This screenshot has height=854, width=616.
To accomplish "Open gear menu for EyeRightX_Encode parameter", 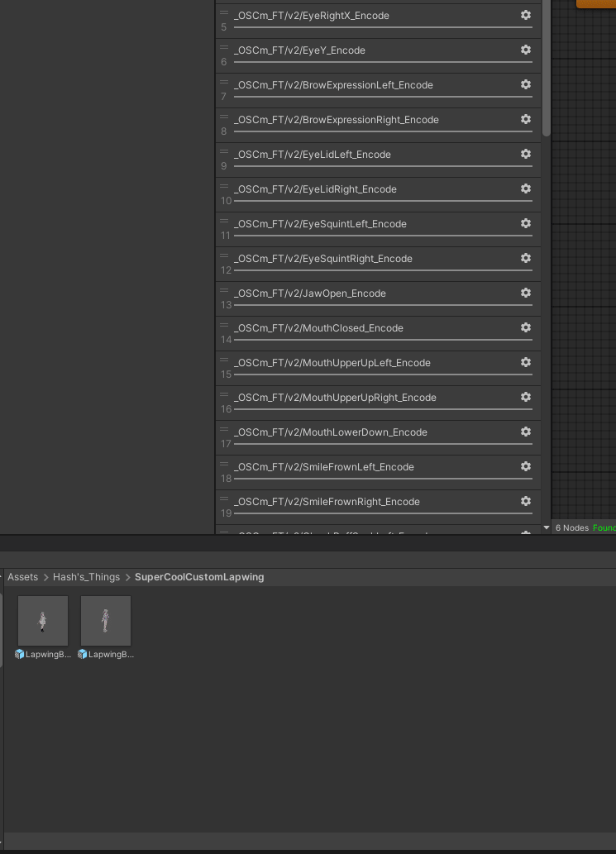I will coord(526,15).
